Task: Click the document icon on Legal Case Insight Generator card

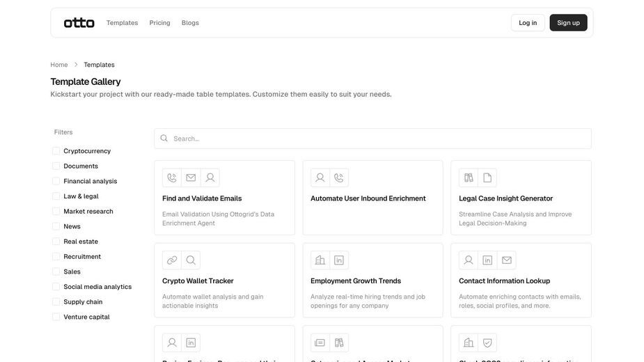Action: 487,178
